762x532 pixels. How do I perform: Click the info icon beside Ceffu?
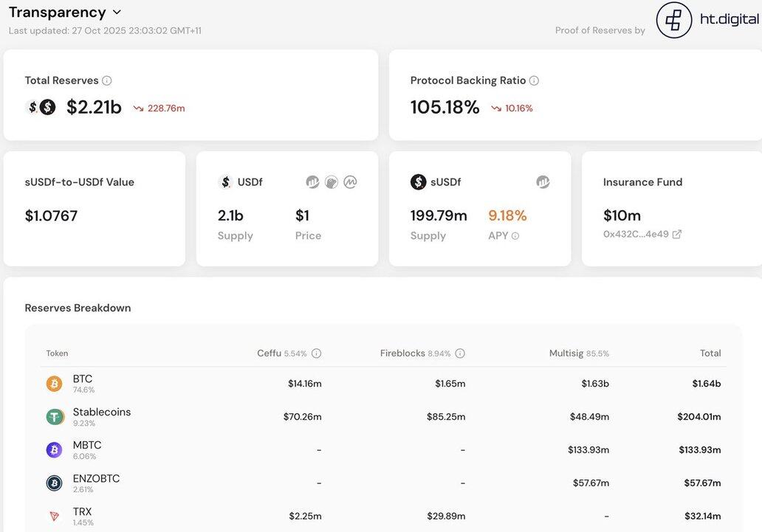coord(316,353)
